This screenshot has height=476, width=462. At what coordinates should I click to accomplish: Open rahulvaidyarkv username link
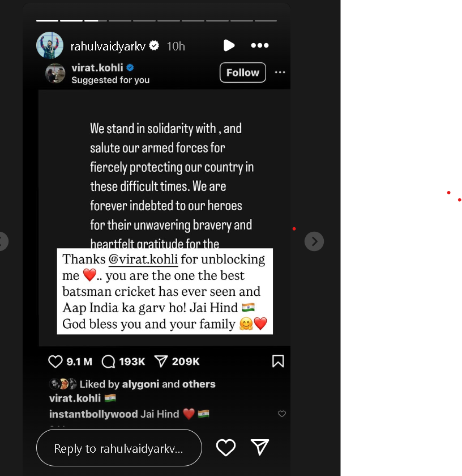click(x=108, y=46)
